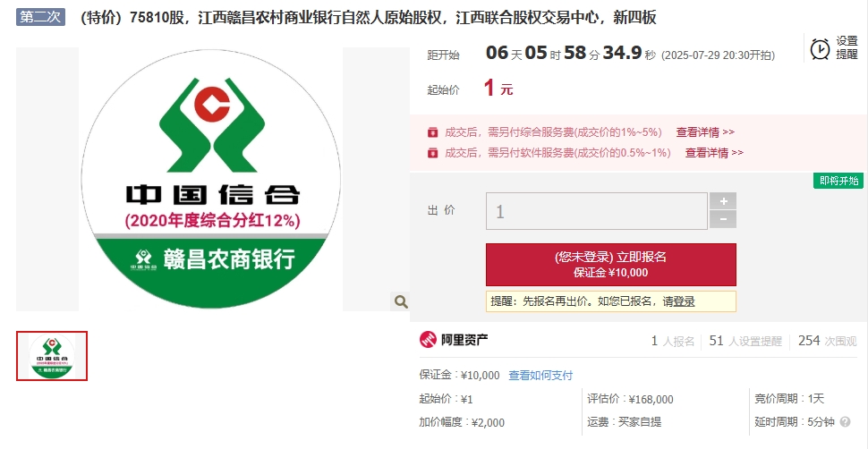The width and height of the screenshot is (868, 449).
Task: Click the 第二次 auction round tag
Action: (x=40, y=17)
